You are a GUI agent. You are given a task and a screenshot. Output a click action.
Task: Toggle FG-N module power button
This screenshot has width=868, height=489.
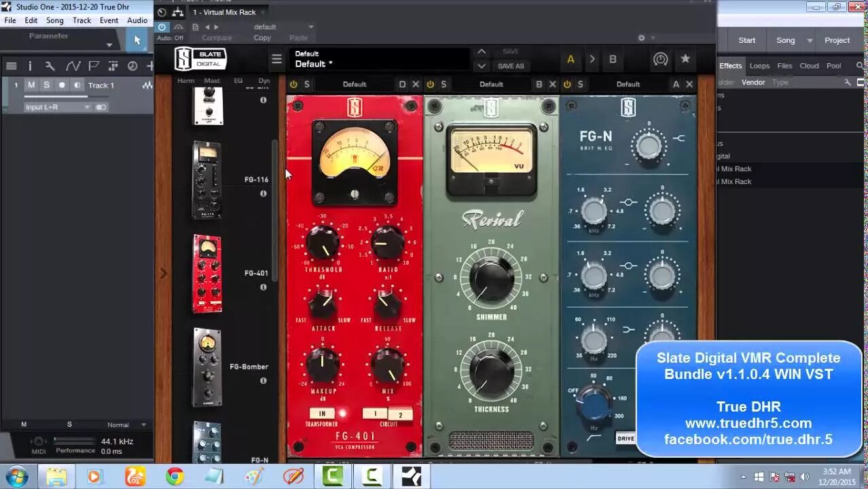click(x=567, y=84)
